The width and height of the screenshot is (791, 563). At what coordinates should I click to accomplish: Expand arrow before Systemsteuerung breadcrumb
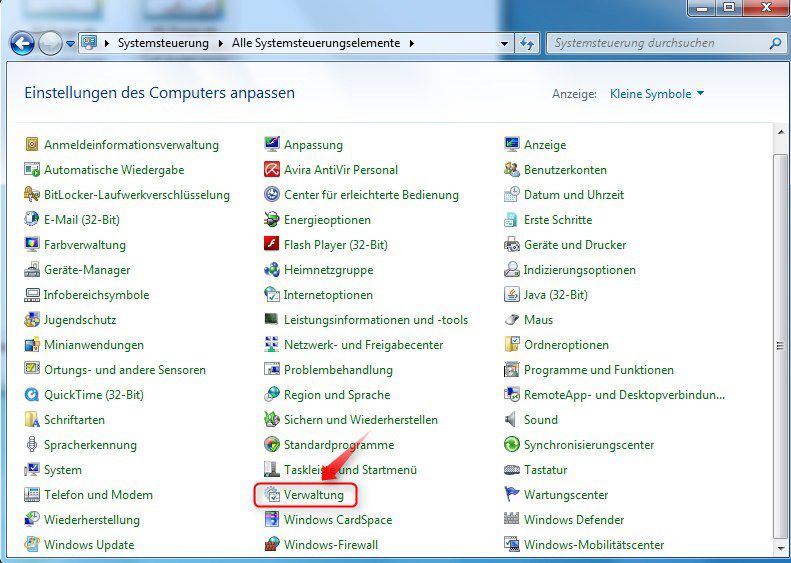tap(107, 43)
